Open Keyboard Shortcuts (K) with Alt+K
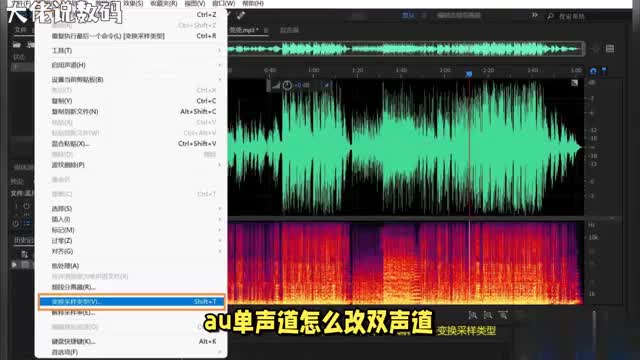Image resolution: width=640 pixels, height=360 pixels. point(131,341)
